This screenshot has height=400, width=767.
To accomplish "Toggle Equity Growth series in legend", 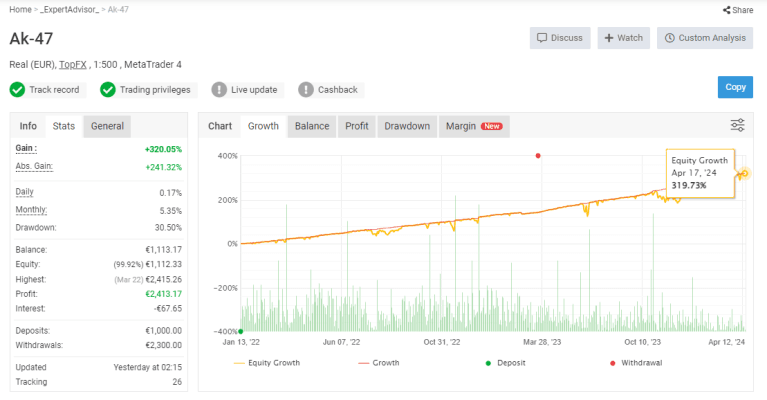I will pos(267,363).
